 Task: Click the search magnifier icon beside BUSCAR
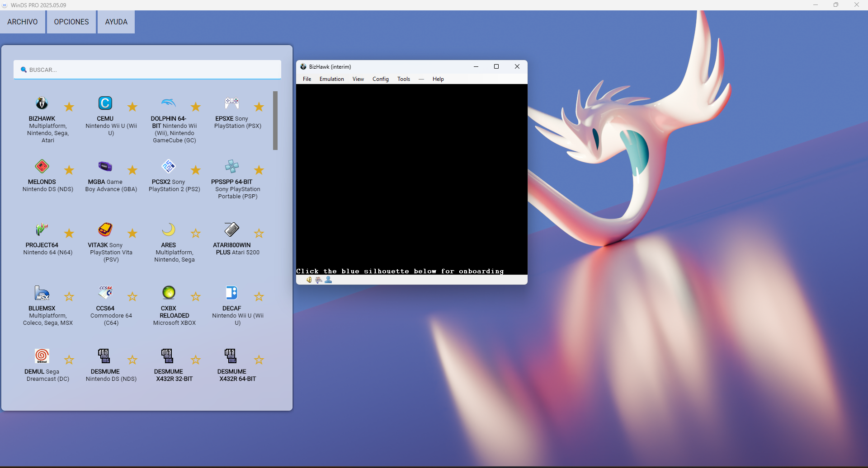(x=24, y=70)
